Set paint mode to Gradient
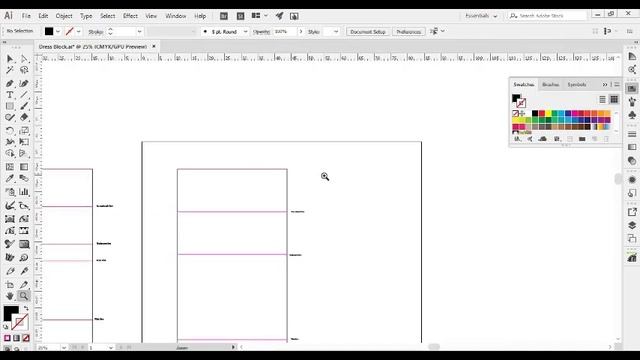The width and height of the screenshot is (640, 360). pyautogui.click(x=17, y=338)
